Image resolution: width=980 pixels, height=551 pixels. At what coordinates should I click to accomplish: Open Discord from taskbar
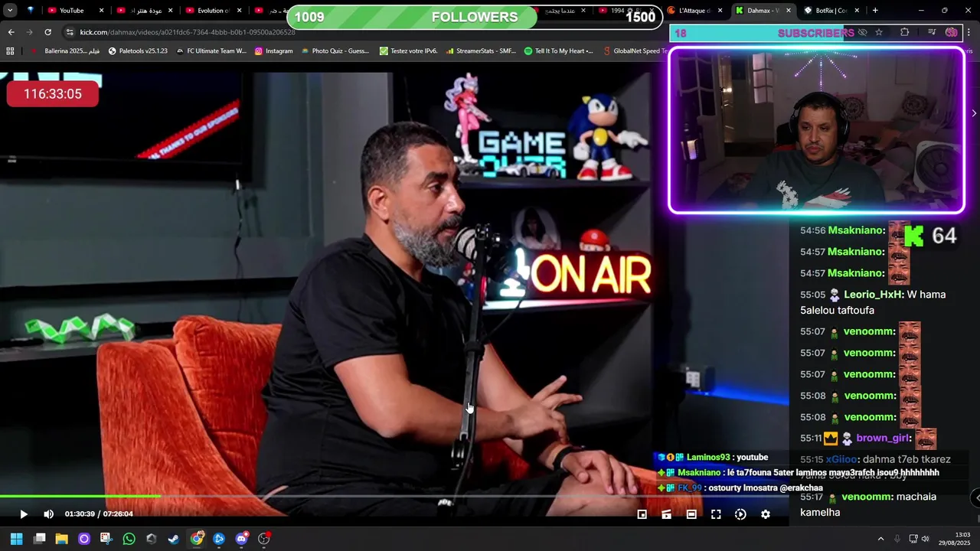[242, 539]
